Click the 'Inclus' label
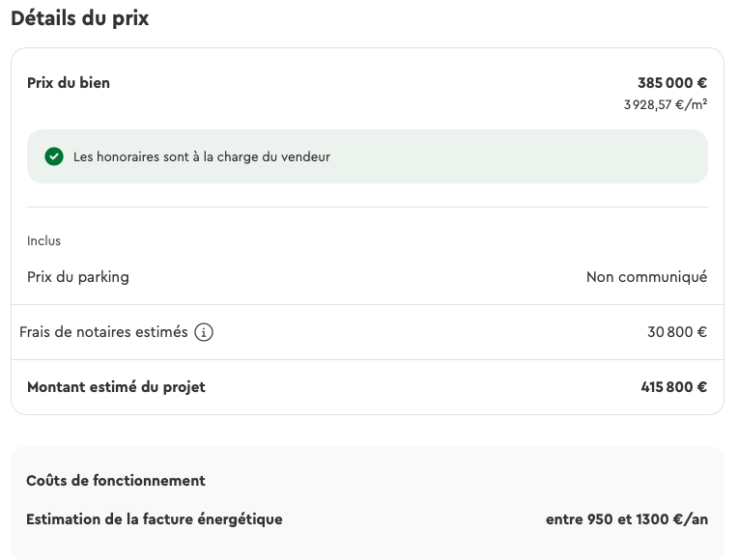The width and height of the screenshot is (738, 560). pyautogui.click(x=43, y=241)
